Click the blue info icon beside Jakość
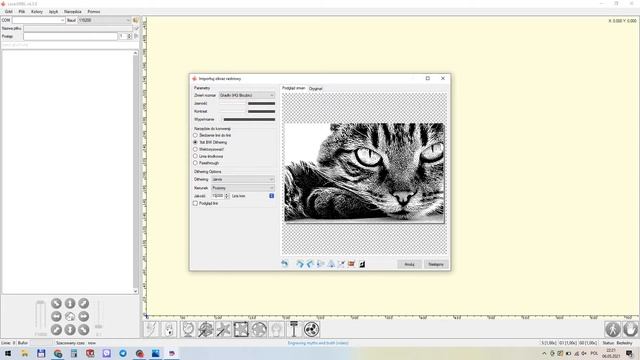The image size is (640, 360). pyautogui.click(x=271, y=196)
